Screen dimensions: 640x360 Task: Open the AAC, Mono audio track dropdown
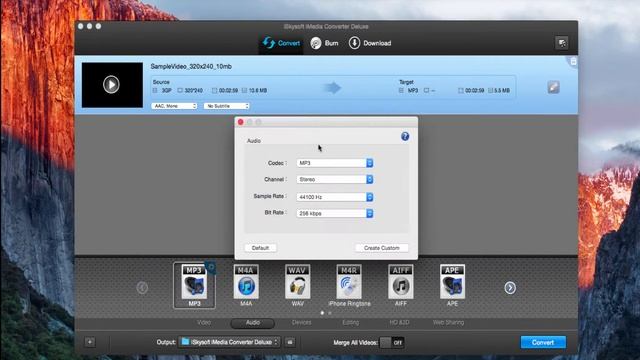tap(174, 106)
